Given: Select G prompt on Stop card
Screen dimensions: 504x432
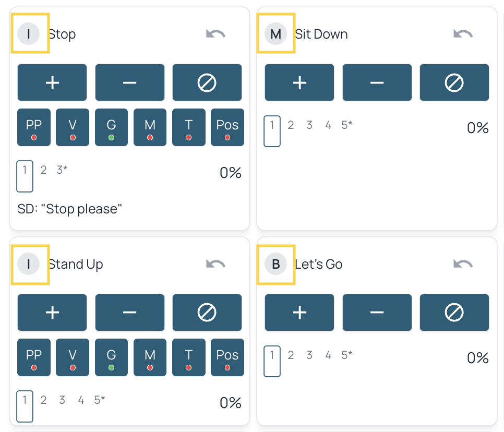Looking at the screenshot, I should 111,127.
